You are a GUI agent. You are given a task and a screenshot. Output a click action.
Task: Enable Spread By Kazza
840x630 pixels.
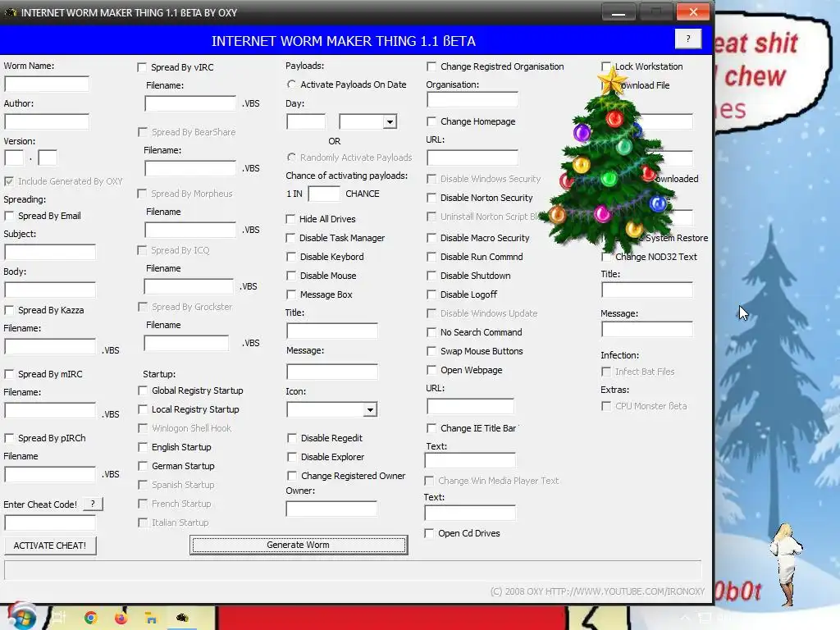[x=9, y=310]
